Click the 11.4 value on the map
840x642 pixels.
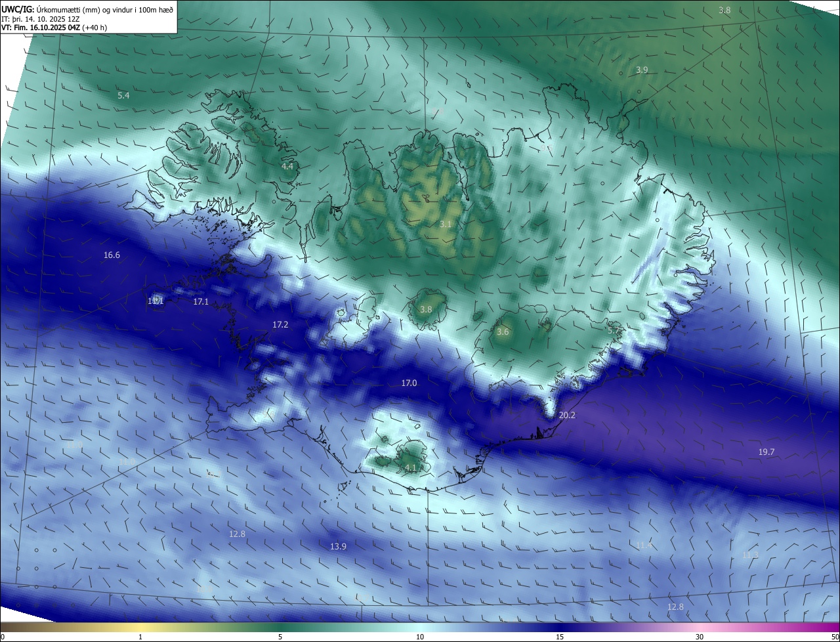[644, 545]
